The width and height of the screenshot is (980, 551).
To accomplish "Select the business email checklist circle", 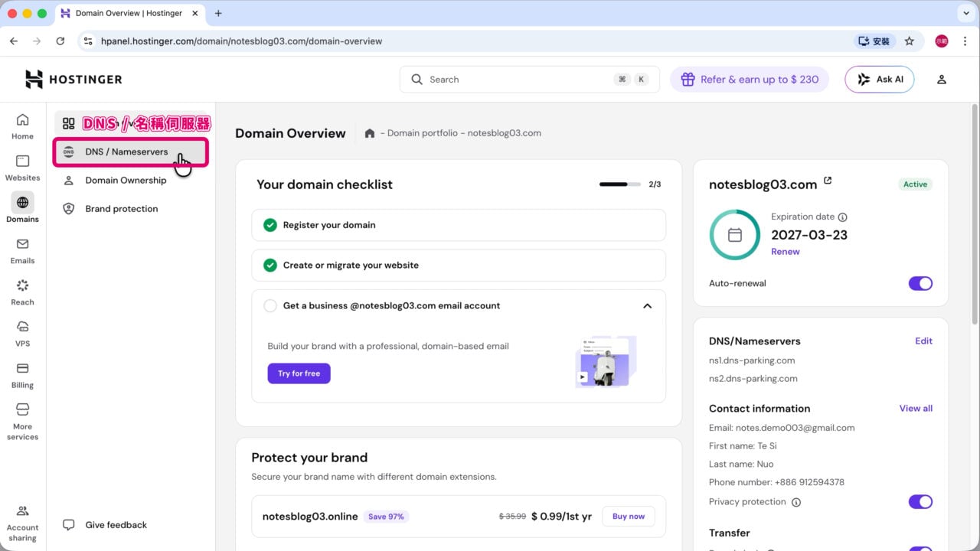I will (x=269, y=305).
